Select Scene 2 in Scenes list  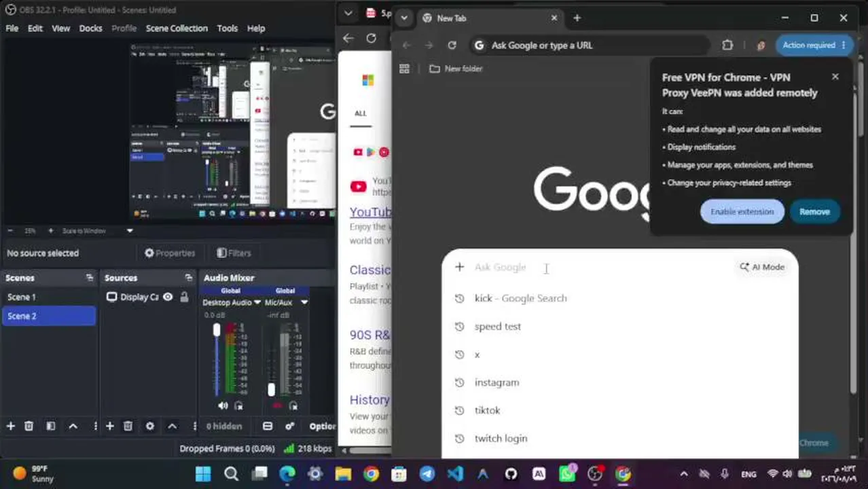(50, 316)
